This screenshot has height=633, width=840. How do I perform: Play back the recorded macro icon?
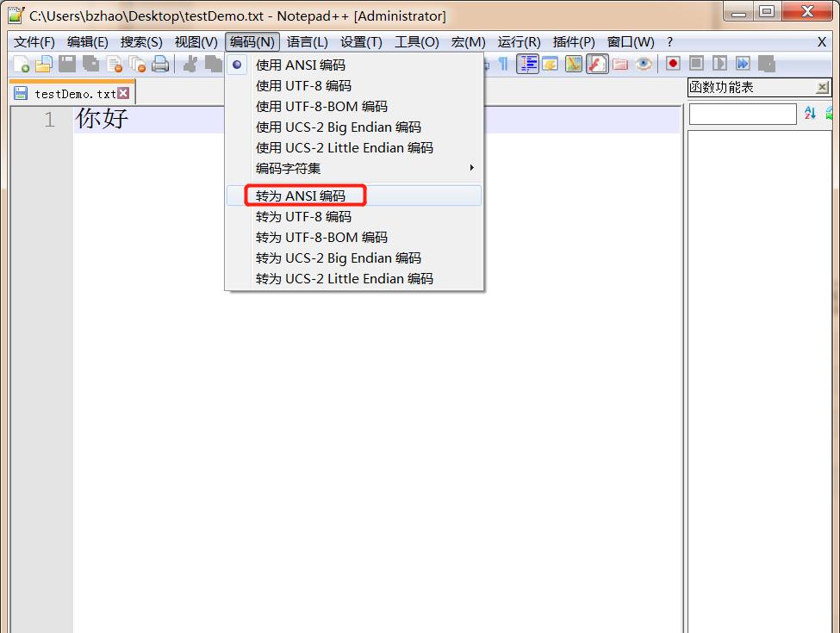click(x=719, y=64)
